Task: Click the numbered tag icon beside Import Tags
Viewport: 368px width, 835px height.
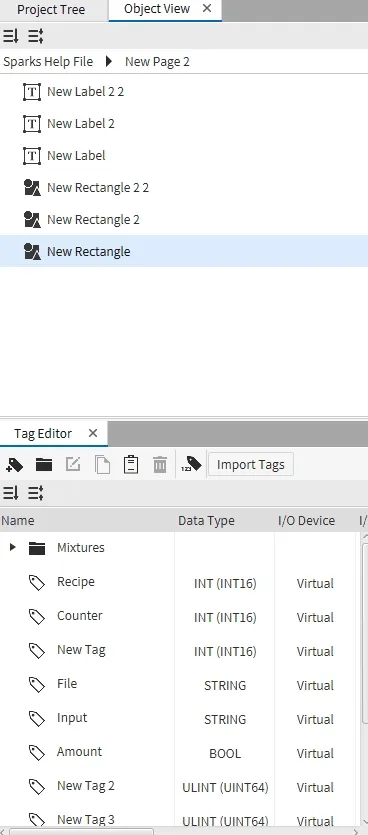Action: [x=191, y=465]
